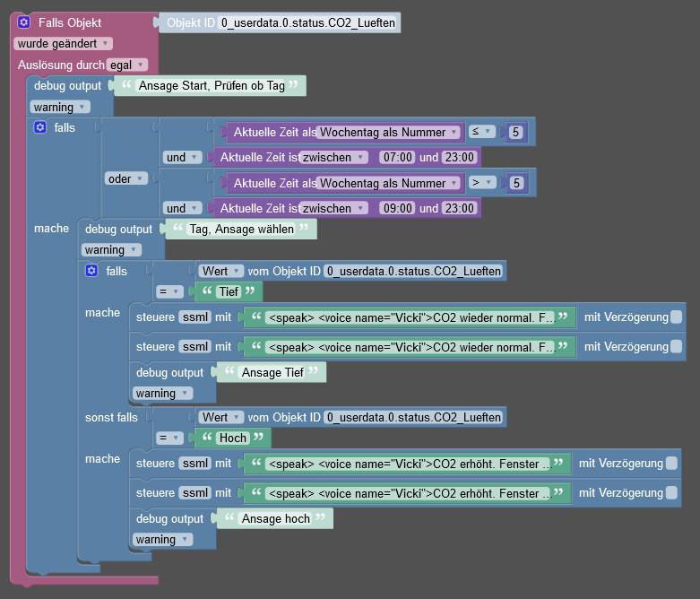Open first 'Wochentag als Nummer' dropdown
This screenshot has width=700, height=599.
(388, 132)
